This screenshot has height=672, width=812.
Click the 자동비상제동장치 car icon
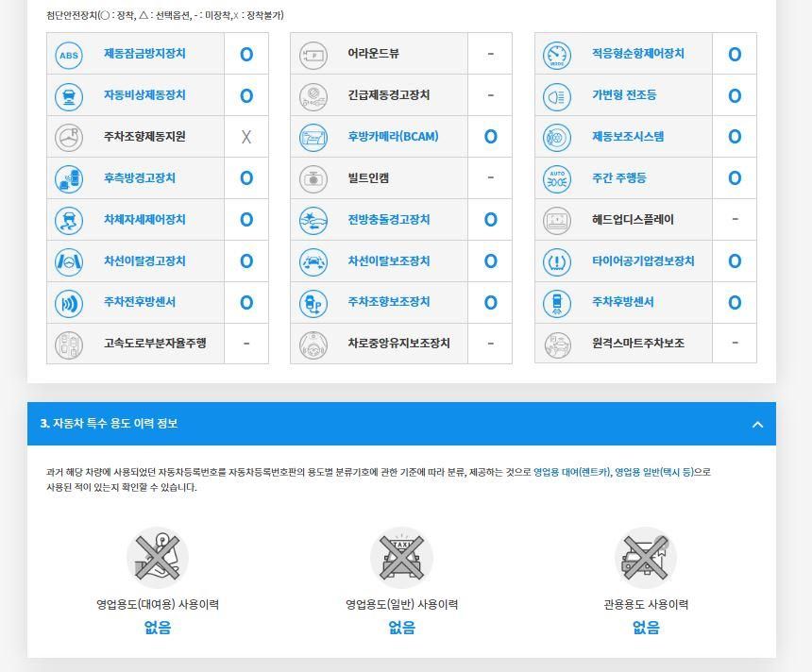pyautogui.click(x=69, y=96)
